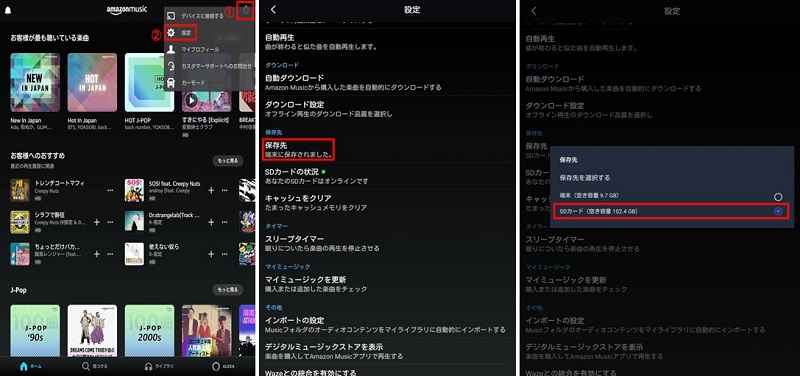The width and height of the screenshot is (800, 376).
Task: Play the すきにやる [Explicit] album
Action: (191, 101)
